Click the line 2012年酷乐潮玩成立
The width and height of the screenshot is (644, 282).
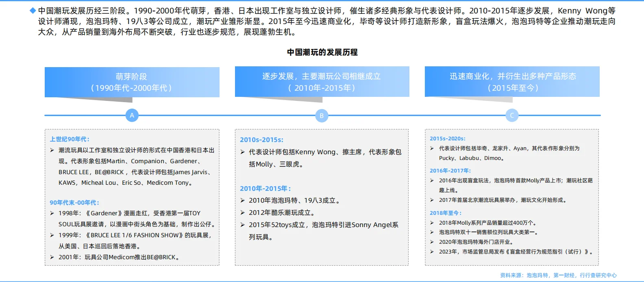point(282,212)
